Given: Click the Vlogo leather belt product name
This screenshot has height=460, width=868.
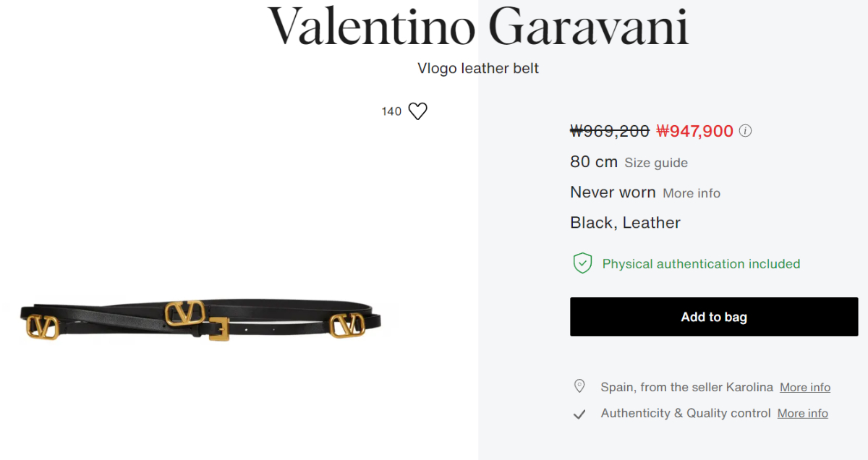Looking at the screenshot, I should point(478,69).
